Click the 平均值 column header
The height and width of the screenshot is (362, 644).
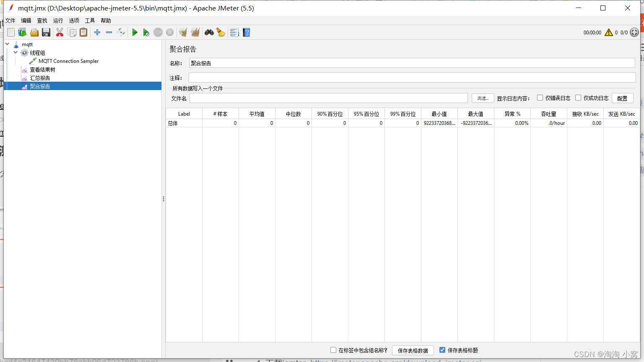point(257,114)
